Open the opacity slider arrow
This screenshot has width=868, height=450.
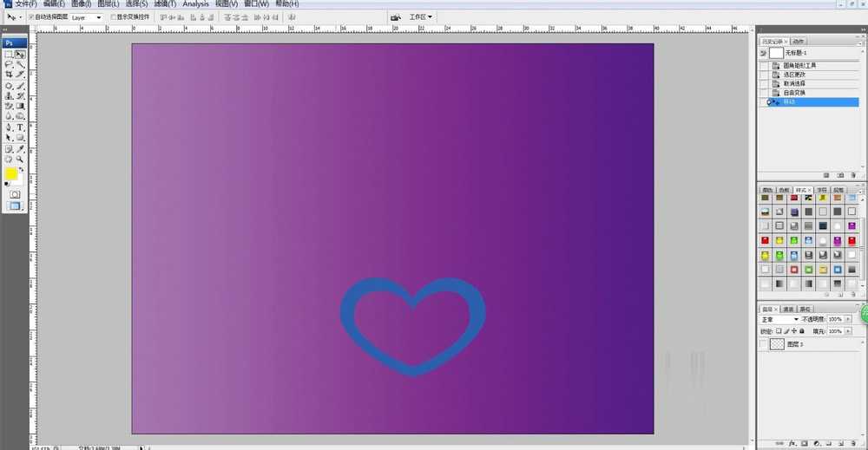coord(848,320)
